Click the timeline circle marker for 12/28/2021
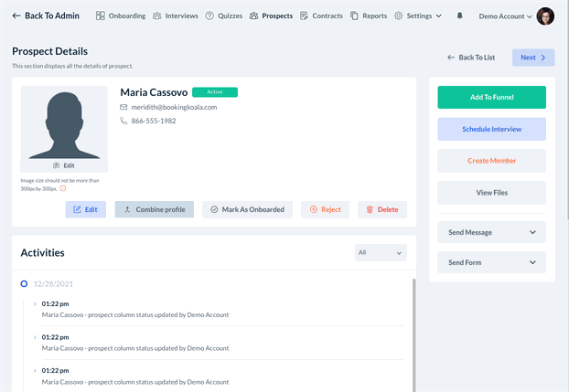 coord(24,283)
